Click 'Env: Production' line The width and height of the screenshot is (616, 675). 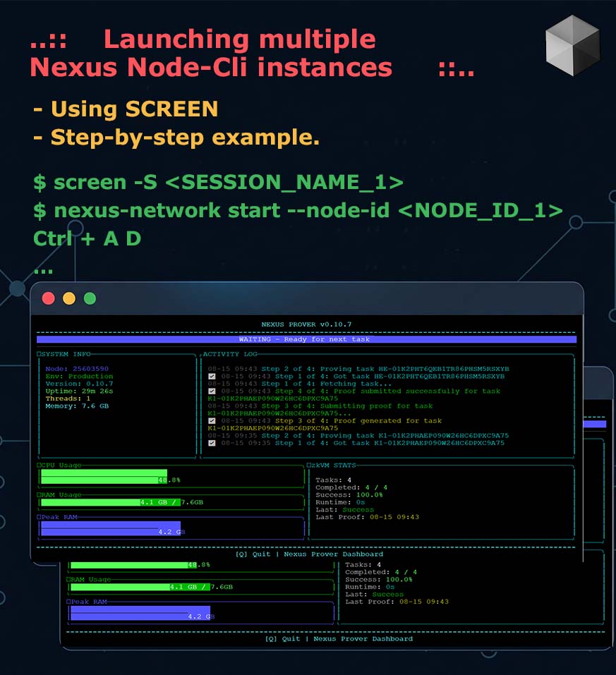79,376
